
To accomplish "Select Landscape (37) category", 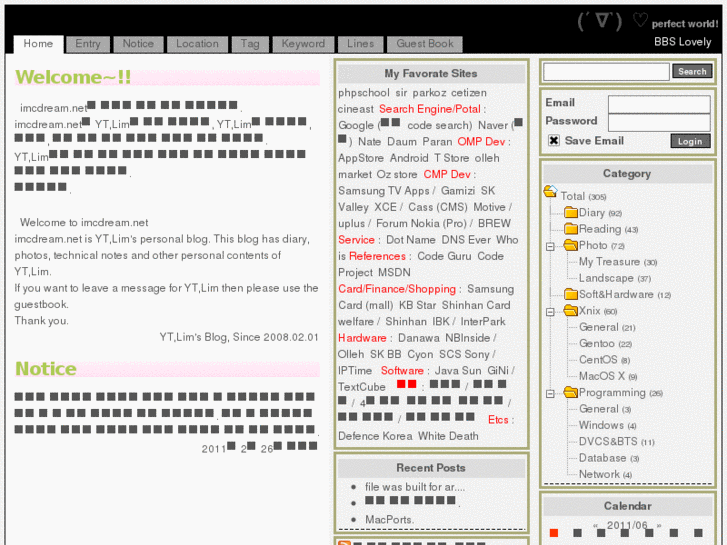I will point(615,278).
